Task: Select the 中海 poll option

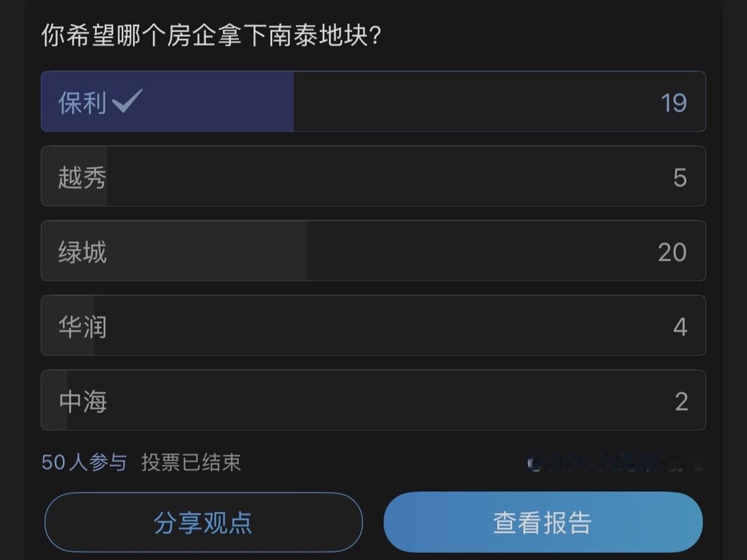Action: pos(373,400)
